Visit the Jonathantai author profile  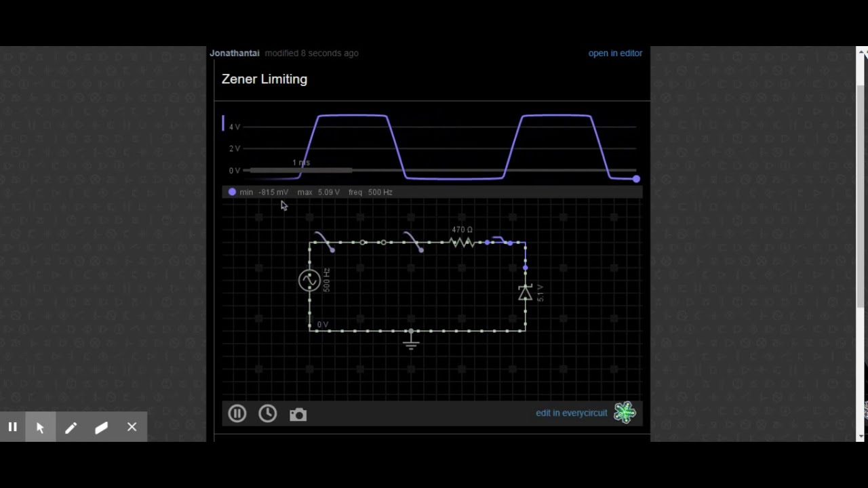click(235, 53)
